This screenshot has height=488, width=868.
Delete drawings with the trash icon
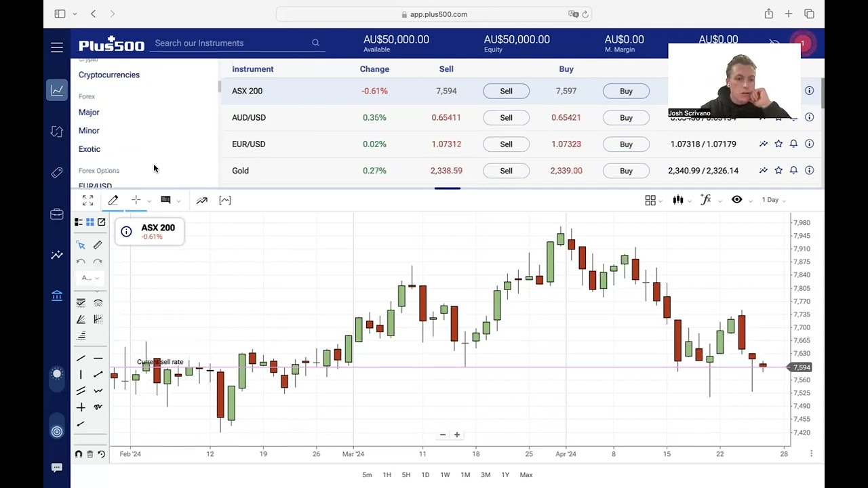[x=90, y=454]
